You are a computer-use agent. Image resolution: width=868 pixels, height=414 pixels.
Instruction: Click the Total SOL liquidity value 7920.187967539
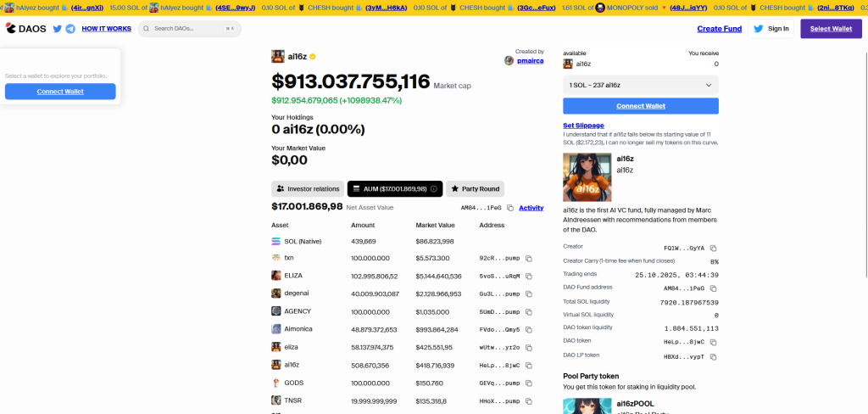(689, 302)
